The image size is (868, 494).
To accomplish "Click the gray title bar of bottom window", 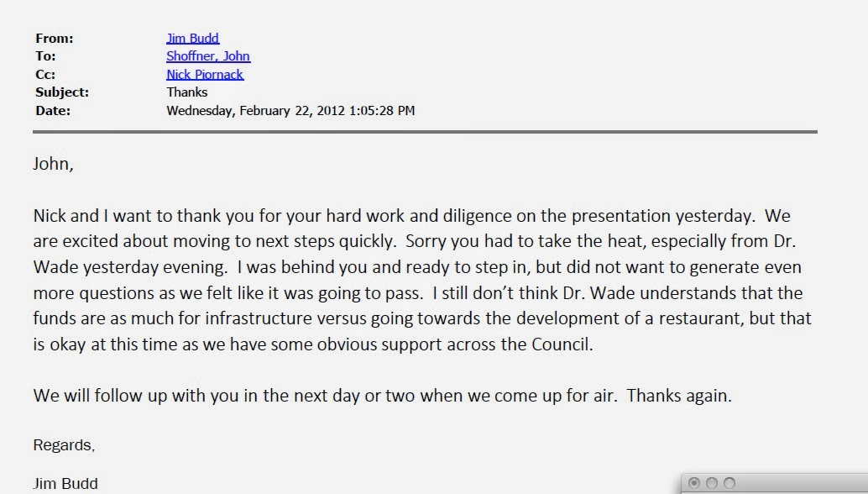I will tap(803, 483).
